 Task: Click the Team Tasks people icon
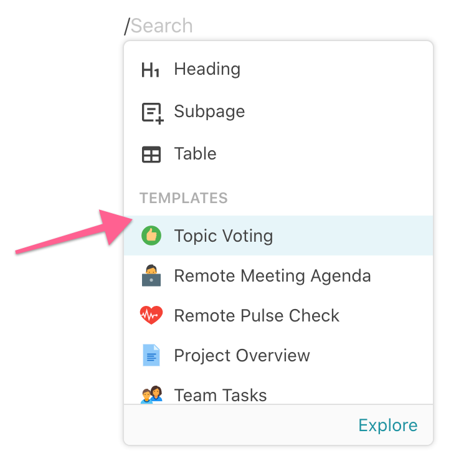(x=151, y=395)
